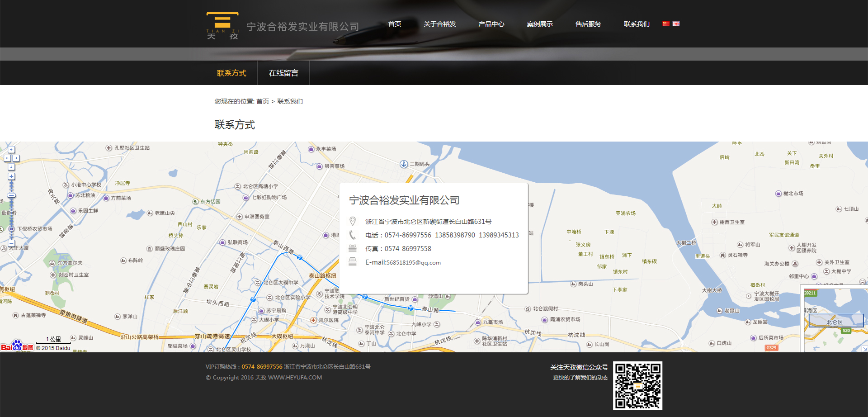Viewport: 868px width, 417px height.
Task: Pan the map left with arrow button
Action: coord(7,158)
